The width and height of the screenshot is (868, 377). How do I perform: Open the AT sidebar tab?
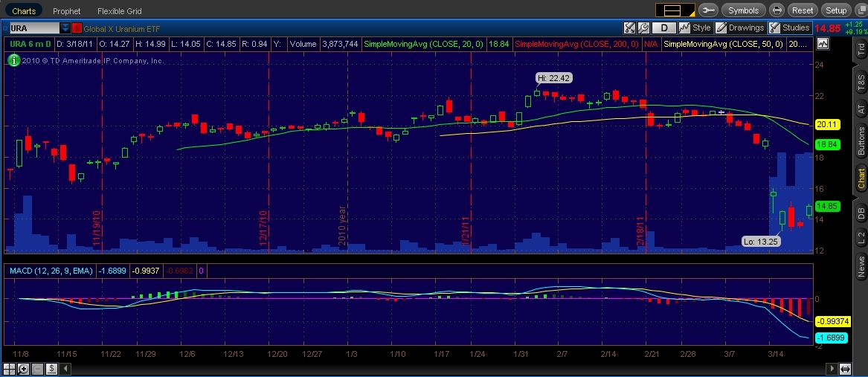pyautogui.click(x=861, y=109)
